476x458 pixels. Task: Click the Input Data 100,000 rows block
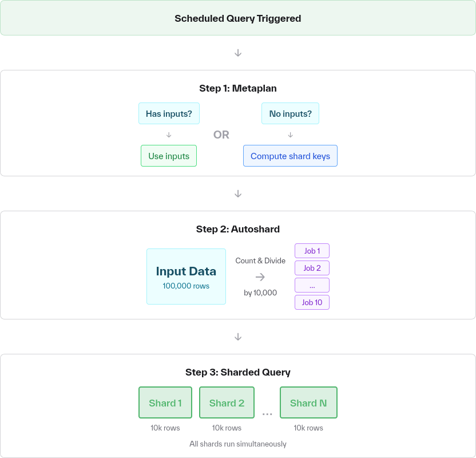point(186,276)
